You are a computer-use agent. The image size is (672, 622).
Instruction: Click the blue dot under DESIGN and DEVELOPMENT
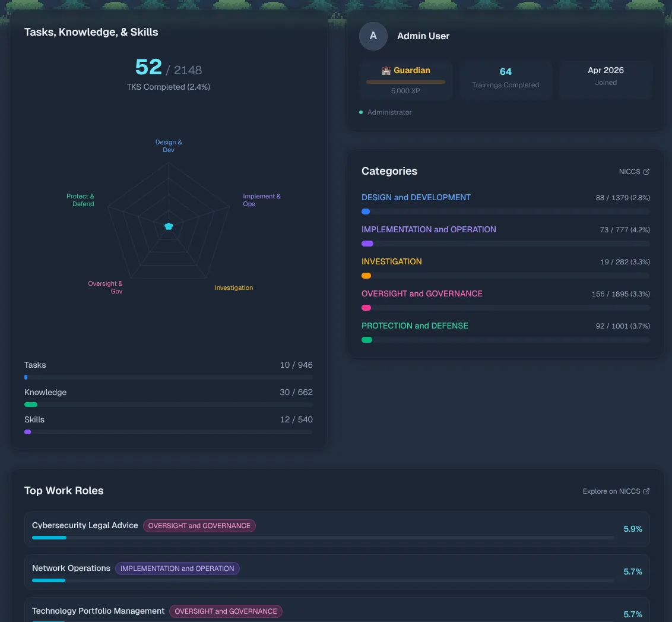365,211
